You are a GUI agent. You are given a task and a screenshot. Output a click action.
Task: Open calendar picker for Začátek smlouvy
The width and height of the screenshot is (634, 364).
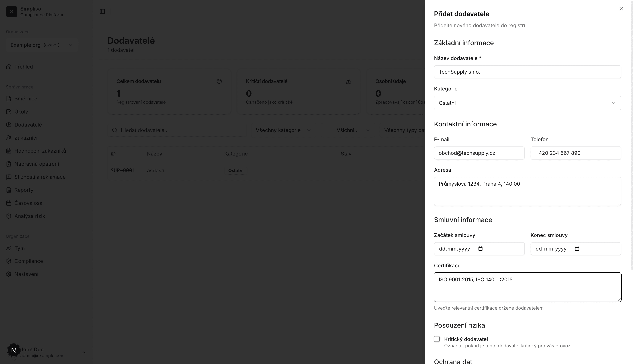coord(480,249)
